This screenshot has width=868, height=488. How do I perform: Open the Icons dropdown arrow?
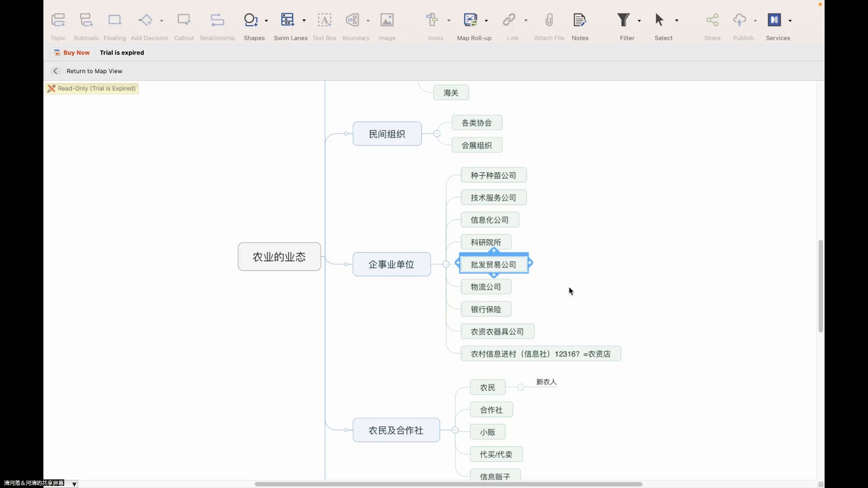point(449,21)
